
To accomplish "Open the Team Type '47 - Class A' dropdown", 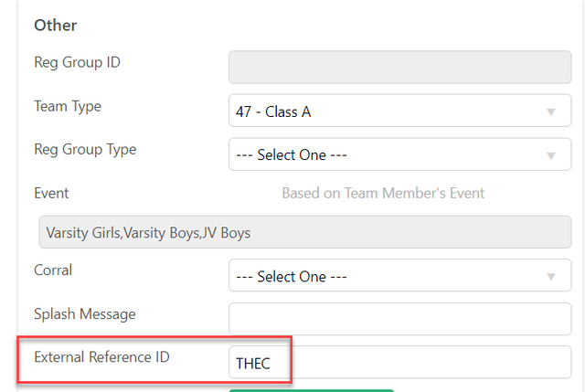I will tap(400, 111).
